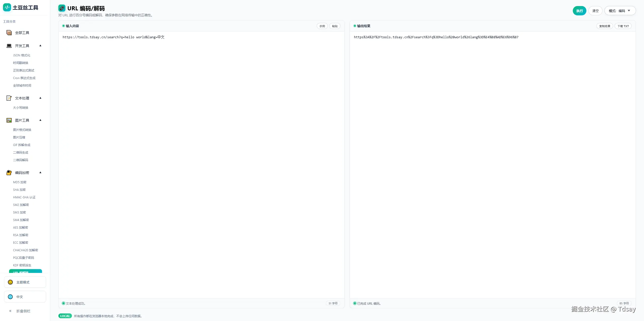
Task: Collapse the 编码加密 category arrow
Action: tap(40, 173)
